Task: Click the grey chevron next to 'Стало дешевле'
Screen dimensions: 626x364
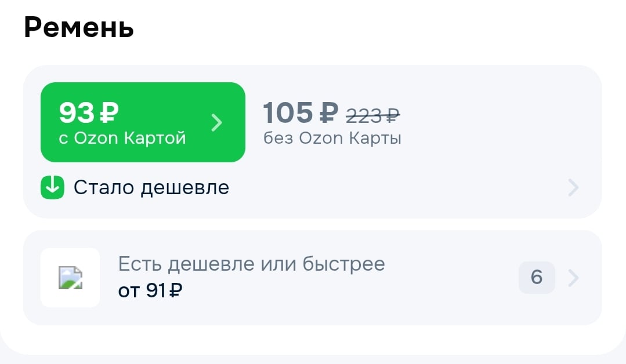Action: click(x=573, y=187)
